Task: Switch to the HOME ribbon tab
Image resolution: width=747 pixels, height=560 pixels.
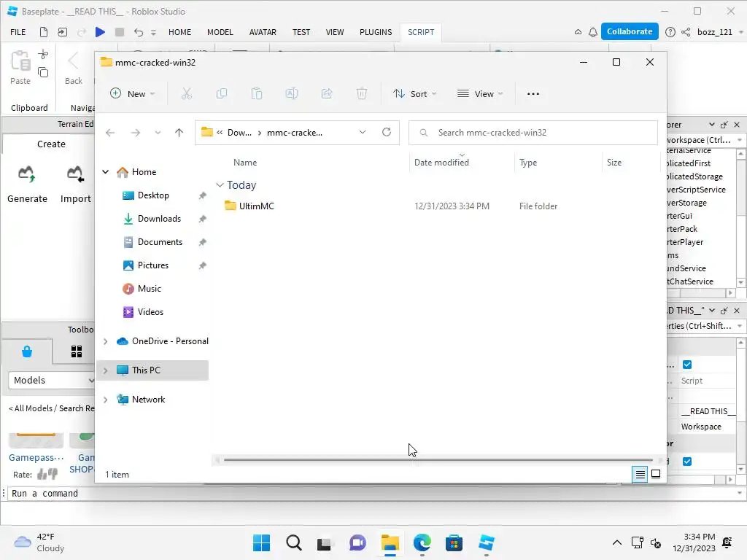Action: [179, 32]
